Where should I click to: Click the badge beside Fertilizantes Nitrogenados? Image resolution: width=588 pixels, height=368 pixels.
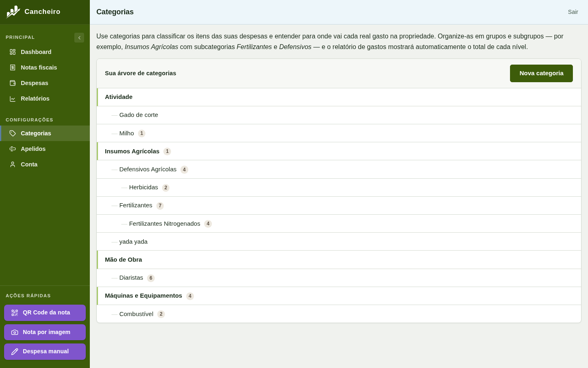(x=208, y=224)
